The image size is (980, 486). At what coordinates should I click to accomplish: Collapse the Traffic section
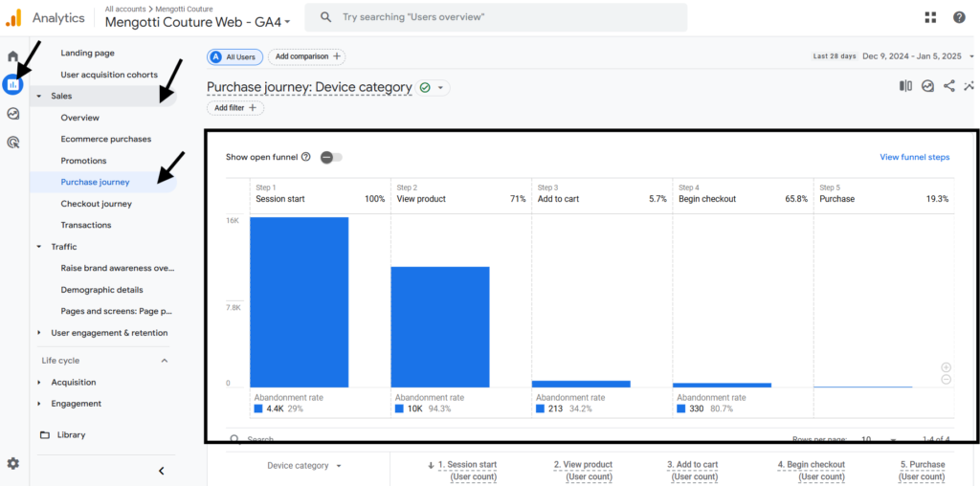(x=38, y=247)
